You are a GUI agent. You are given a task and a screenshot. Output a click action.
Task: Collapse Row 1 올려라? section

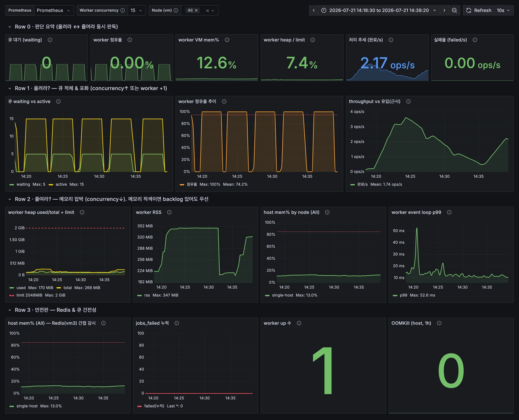point(10,88)
